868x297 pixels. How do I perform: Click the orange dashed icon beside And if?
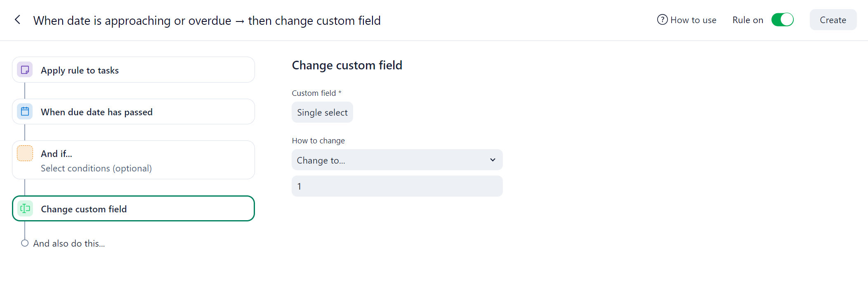25,153
